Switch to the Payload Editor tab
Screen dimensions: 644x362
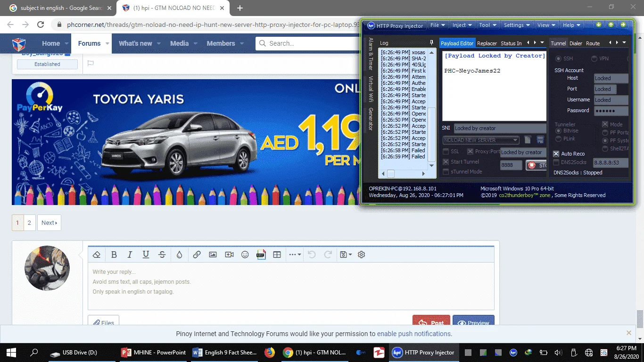[x=457, y=43]
